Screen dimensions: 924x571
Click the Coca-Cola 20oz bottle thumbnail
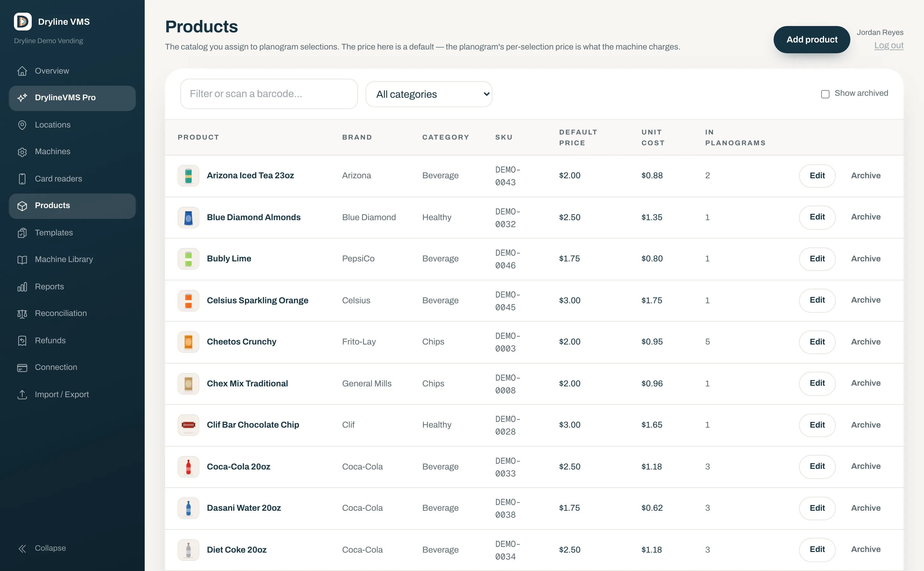(188, 467)
